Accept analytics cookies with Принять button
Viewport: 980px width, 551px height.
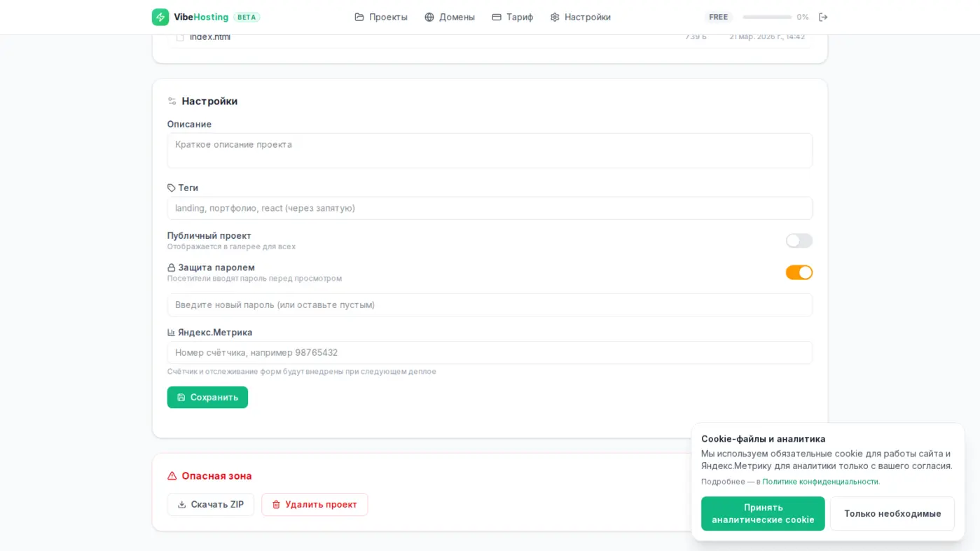click(763, 513)
